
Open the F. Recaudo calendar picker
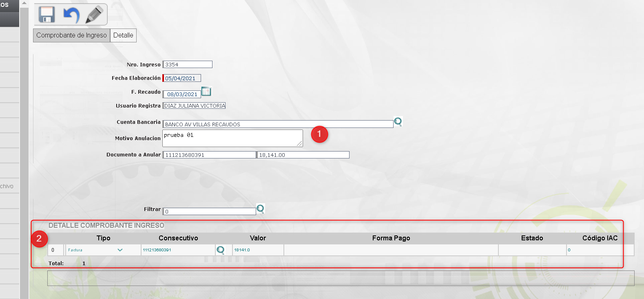(206, 92)
